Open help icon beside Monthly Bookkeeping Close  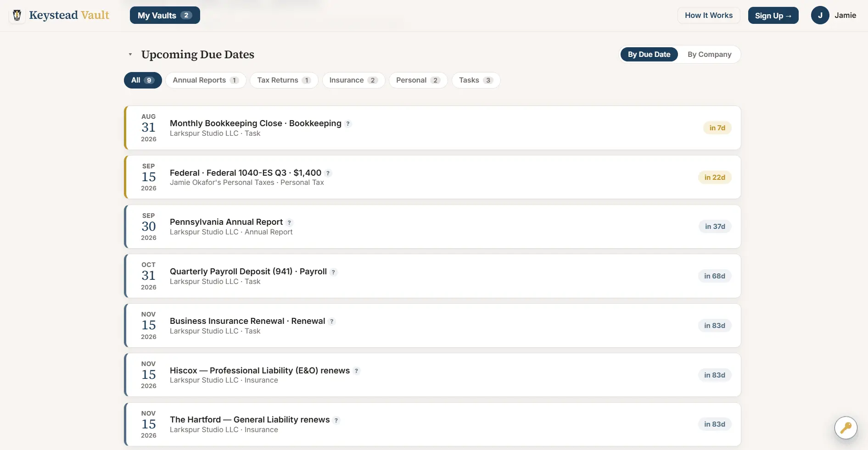tap(348, 124)
